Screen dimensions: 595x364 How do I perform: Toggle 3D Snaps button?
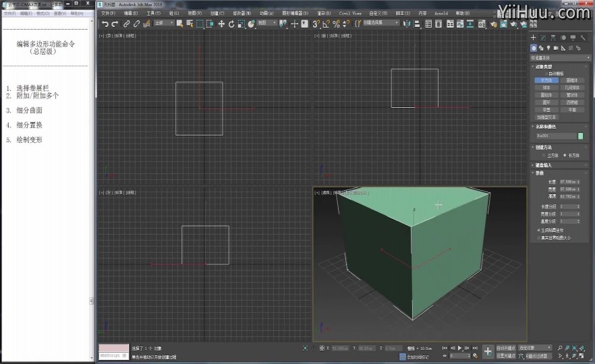click(x=316, y=24)
